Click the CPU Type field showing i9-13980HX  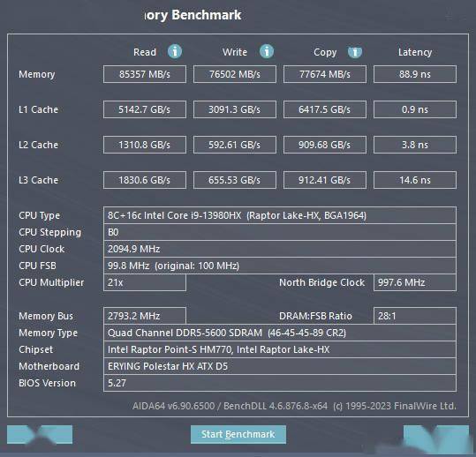coord(280,215)
